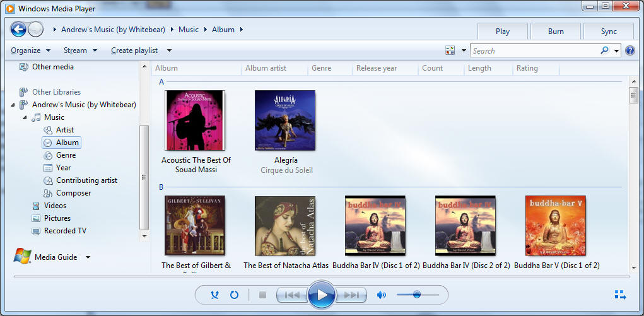Open Help via the blue question mark
This screenshot has width=644, height=316.
pos(629,50)
